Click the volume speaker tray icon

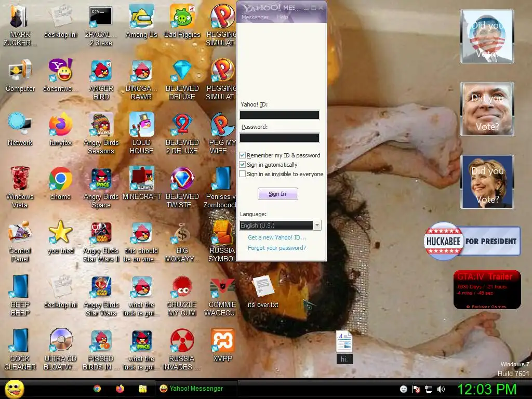coord(441,389)
